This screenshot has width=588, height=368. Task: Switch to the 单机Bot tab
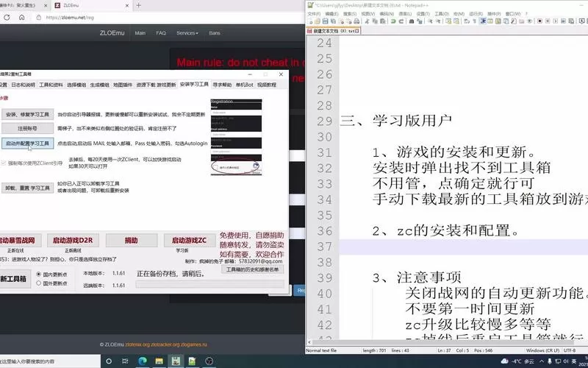[245, 85]
